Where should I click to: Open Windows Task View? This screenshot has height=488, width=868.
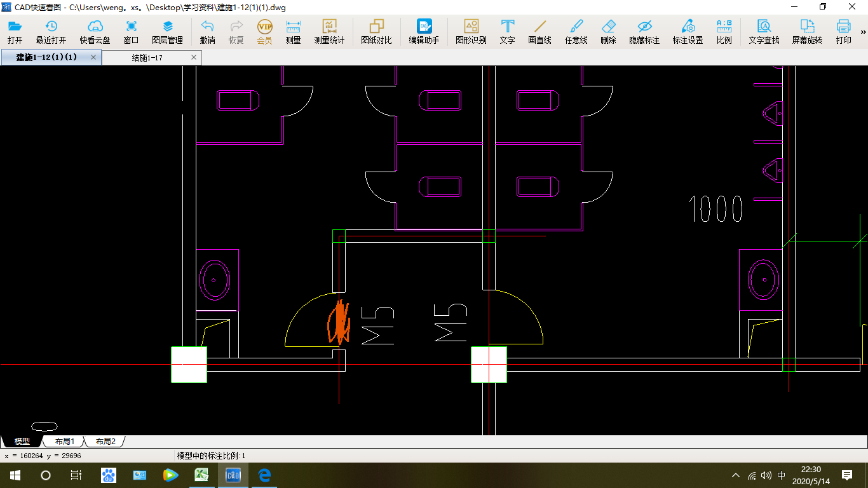pos(76,475)
